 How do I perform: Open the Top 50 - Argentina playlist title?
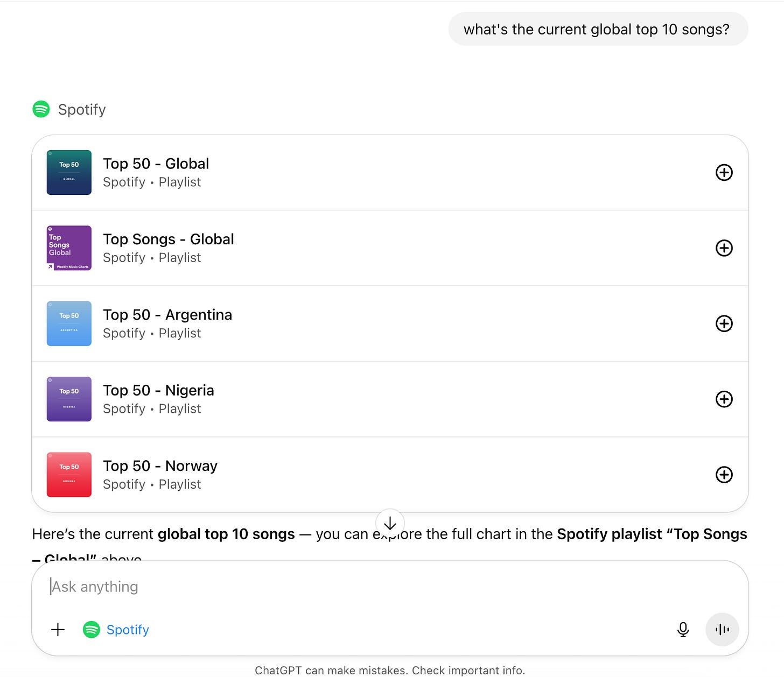[x=167, y=315]
